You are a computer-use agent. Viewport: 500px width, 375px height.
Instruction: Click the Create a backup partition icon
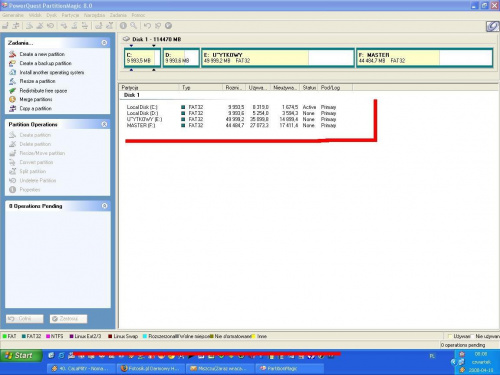coord(12,63)
